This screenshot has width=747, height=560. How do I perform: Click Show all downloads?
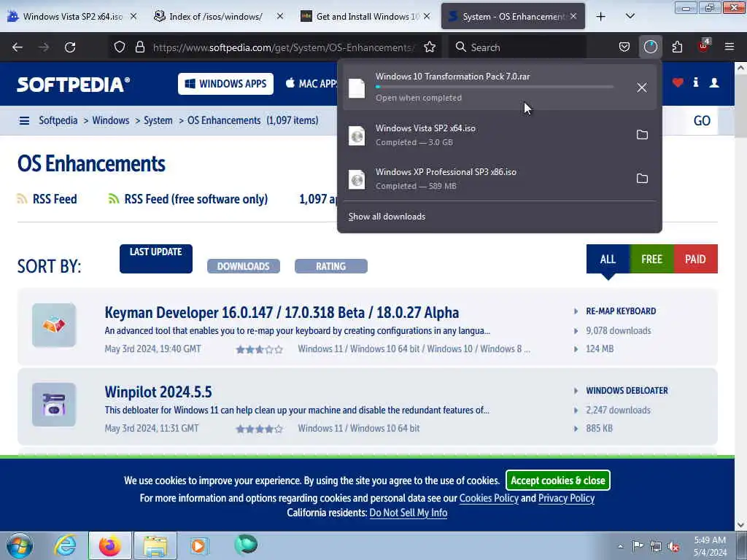[387, 217]
